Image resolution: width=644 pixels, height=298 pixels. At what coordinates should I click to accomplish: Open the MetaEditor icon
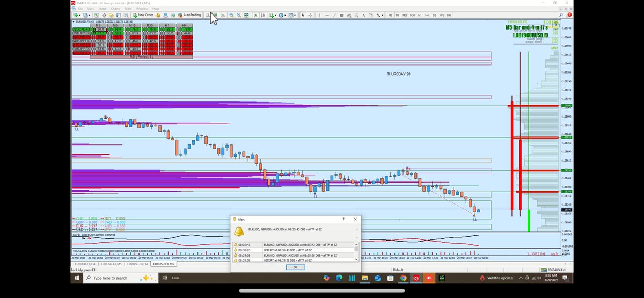click(158, 15)
